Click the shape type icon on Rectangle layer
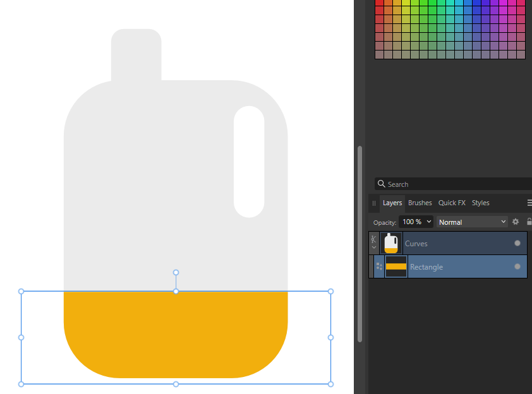 (379, 267)
